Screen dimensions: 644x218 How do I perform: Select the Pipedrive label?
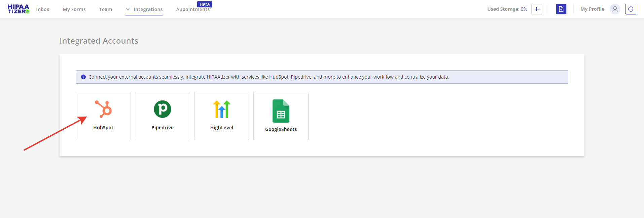163,128
